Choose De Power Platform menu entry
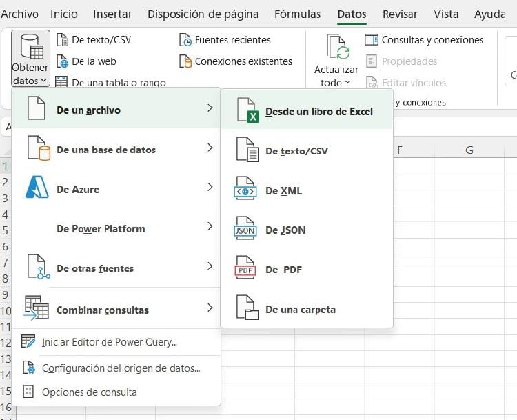This screenshot has width=517, height=420. [x=116, y=229]
